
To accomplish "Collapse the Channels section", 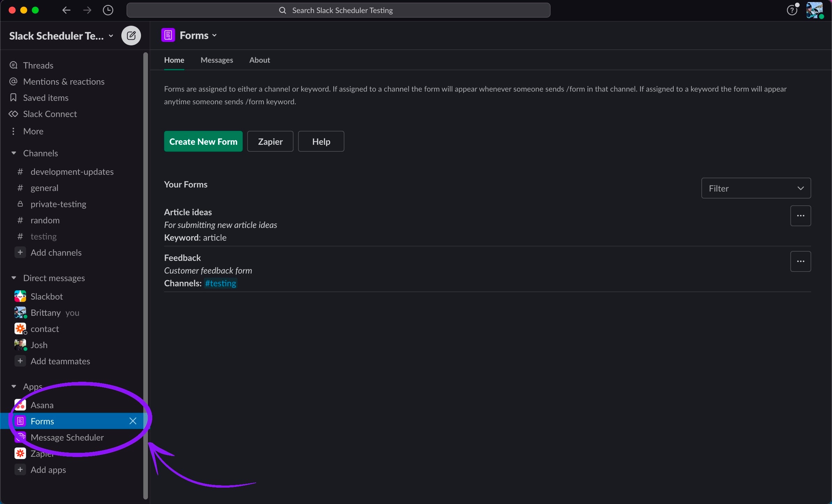I will click(14, 153).
